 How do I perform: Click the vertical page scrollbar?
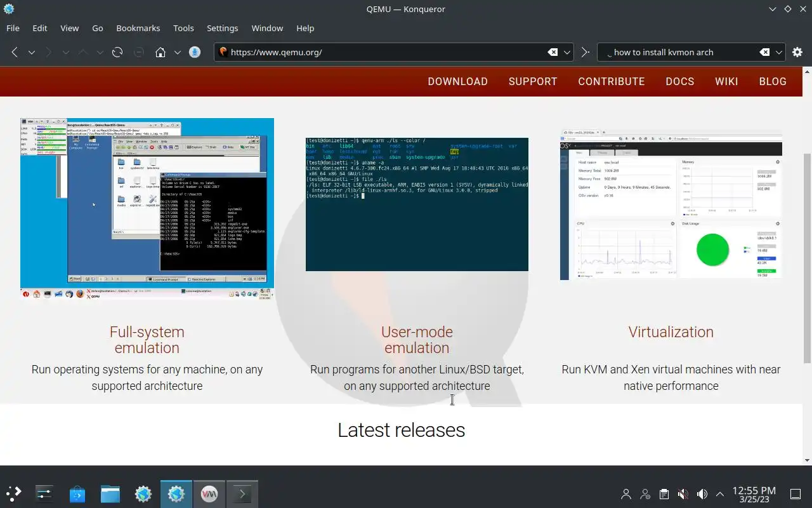[x=807, y=257]
